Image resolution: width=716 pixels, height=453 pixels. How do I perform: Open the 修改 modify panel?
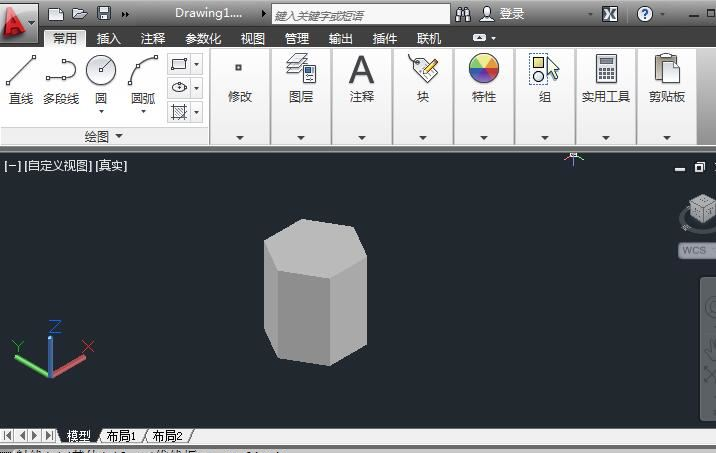pos(240,97)
